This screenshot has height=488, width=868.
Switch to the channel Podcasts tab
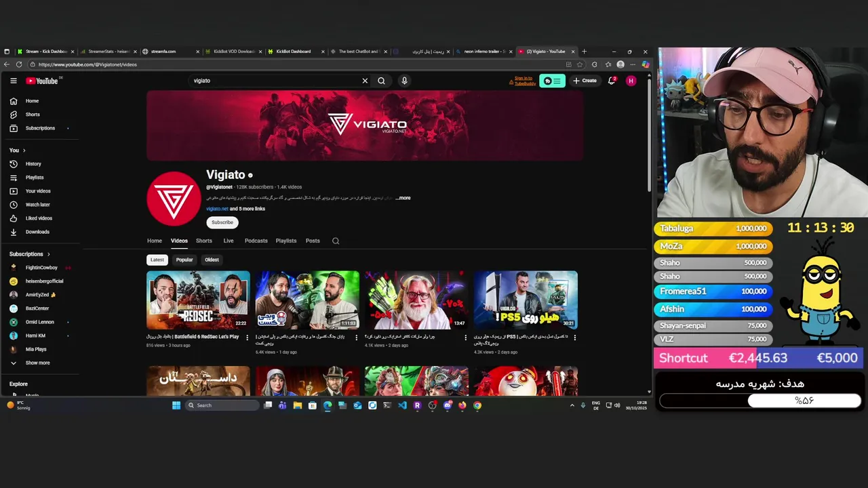[256, 241]
